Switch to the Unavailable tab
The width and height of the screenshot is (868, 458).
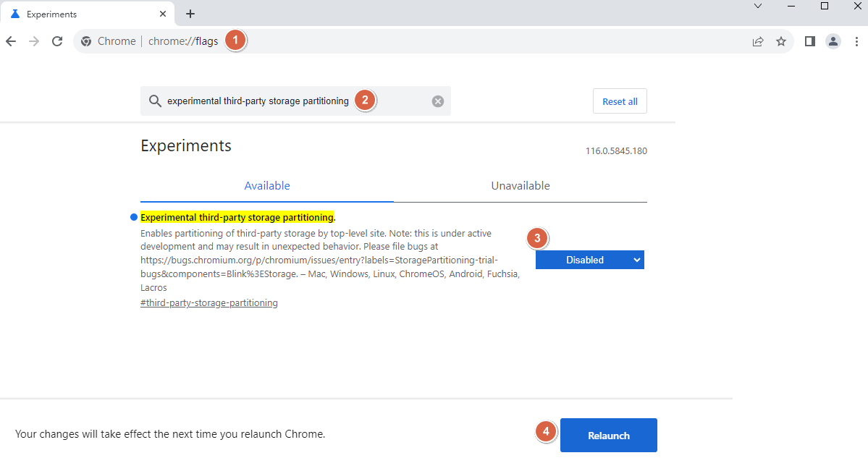521,186
